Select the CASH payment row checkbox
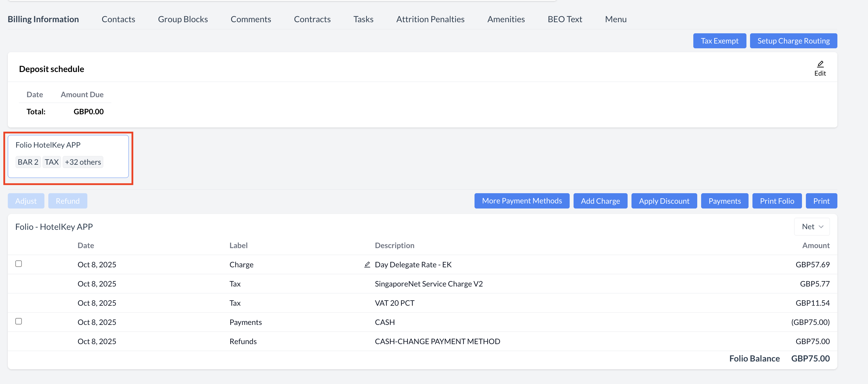 [19, 321]
